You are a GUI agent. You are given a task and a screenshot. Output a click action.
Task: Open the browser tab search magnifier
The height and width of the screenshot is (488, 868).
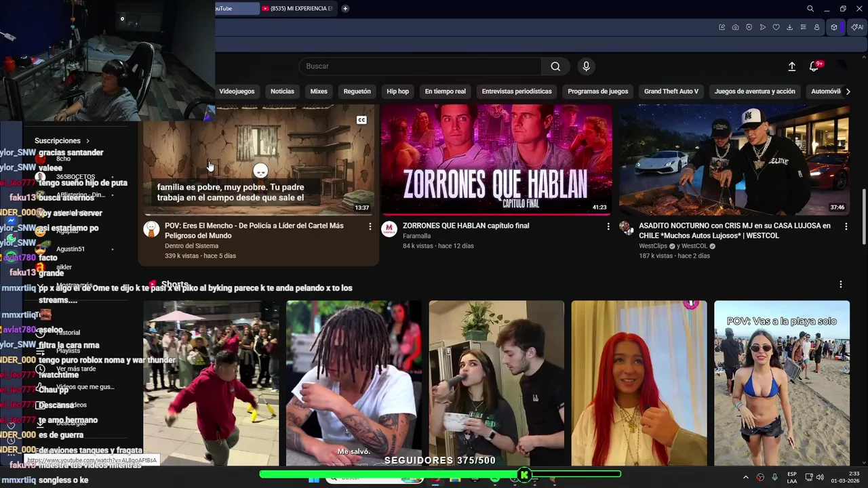810,9
